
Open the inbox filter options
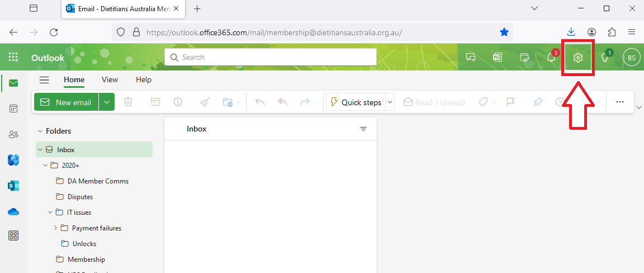point(363,129)
